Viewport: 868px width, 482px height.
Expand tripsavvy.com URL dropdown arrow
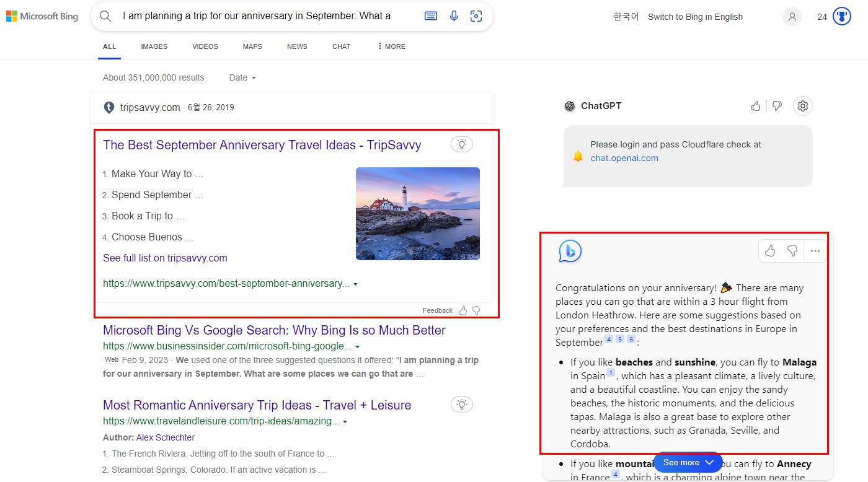[x=355, y=284]
